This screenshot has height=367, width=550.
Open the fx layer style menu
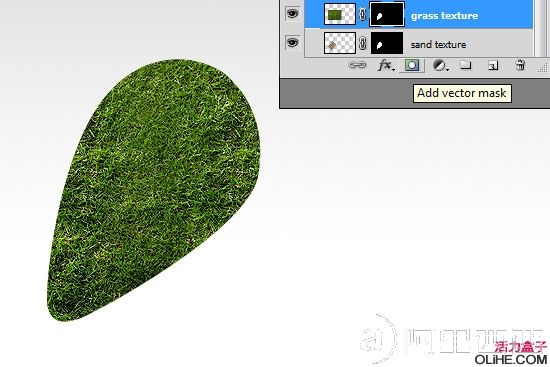click(x=386, y=65)
